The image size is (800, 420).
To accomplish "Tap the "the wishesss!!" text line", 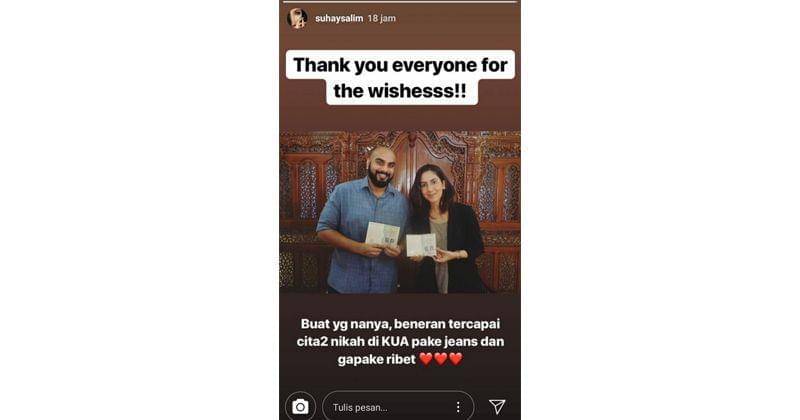I will click(x=400, y=91).
